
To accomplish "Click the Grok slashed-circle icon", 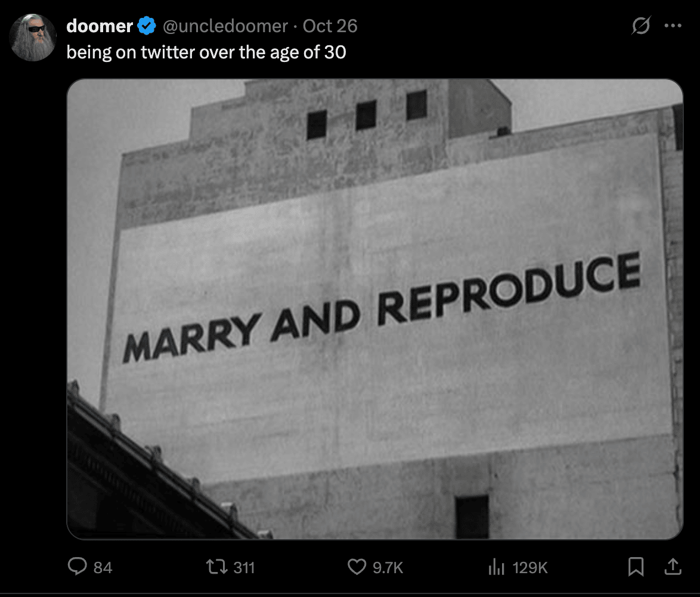I will point(641,26).
